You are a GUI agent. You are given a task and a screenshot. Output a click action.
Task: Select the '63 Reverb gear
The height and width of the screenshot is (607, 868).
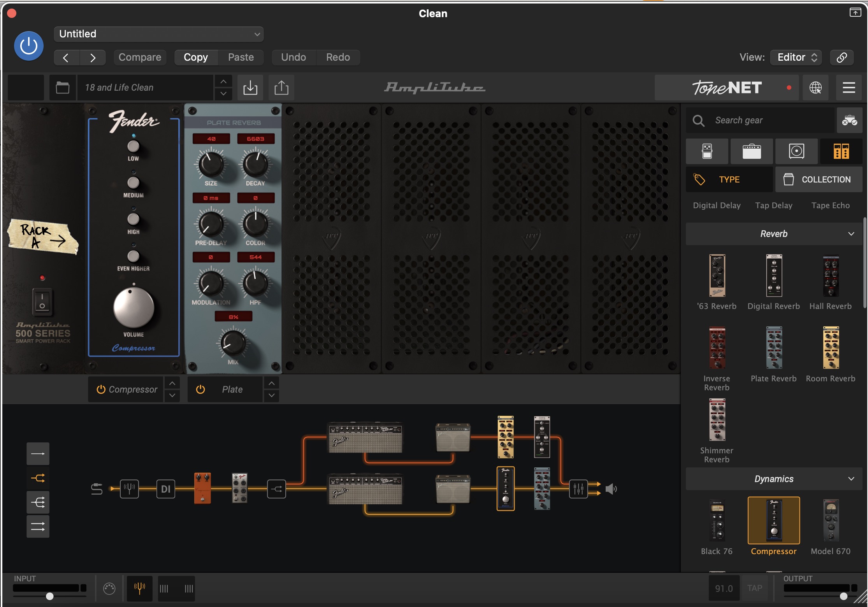pyautogui.click(x=717, y=282)
